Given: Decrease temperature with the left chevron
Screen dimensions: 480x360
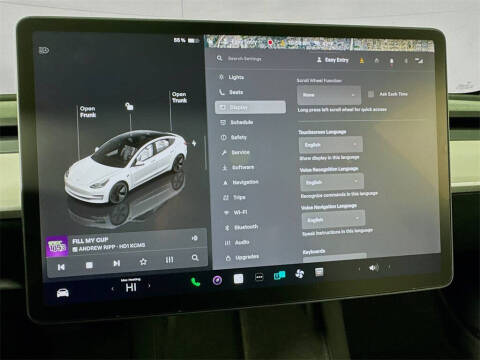Looking at the screenshot, I should tap(113, 289).
